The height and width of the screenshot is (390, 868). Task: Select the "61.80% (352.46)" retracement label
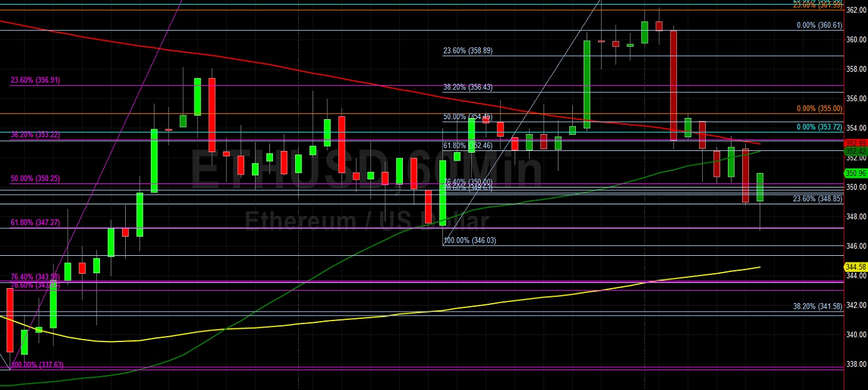468,145
